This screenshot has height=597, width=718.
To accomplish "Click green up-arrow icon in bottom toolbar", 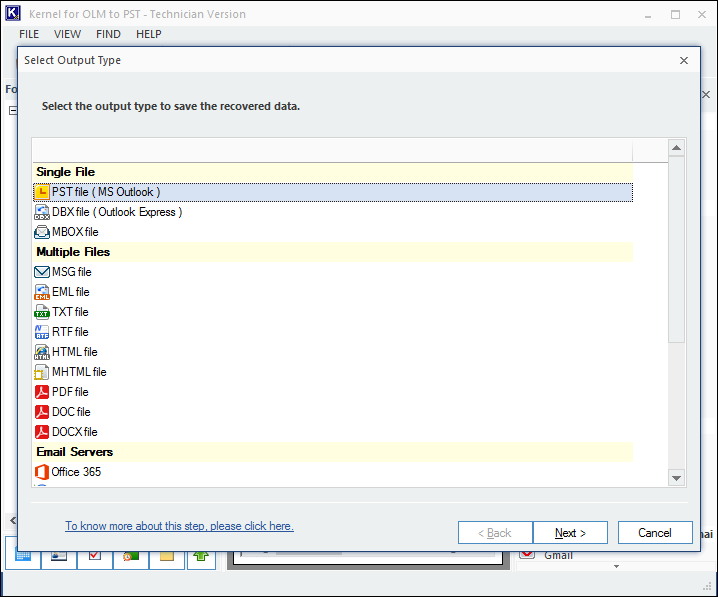I will (x=201, y=556).
